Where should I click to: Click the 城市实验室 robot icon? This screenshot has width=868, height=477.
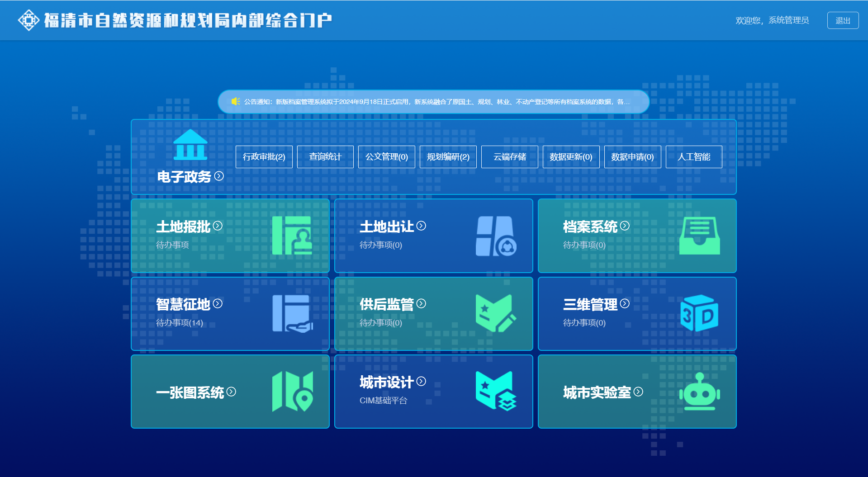pyautogui.click(x=700, y=392)
